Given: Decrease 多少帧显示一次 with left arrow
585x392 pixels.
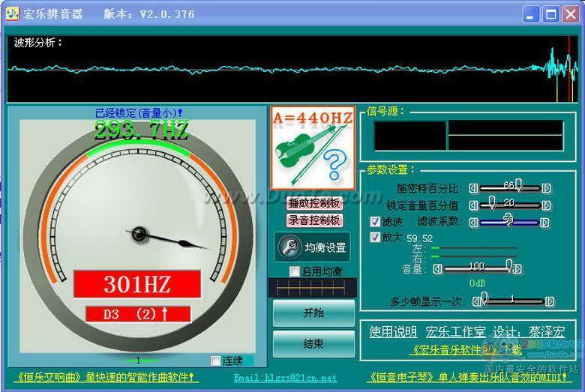Looking at the screenshot, I should pyautogui.click(x=476, y=301).
